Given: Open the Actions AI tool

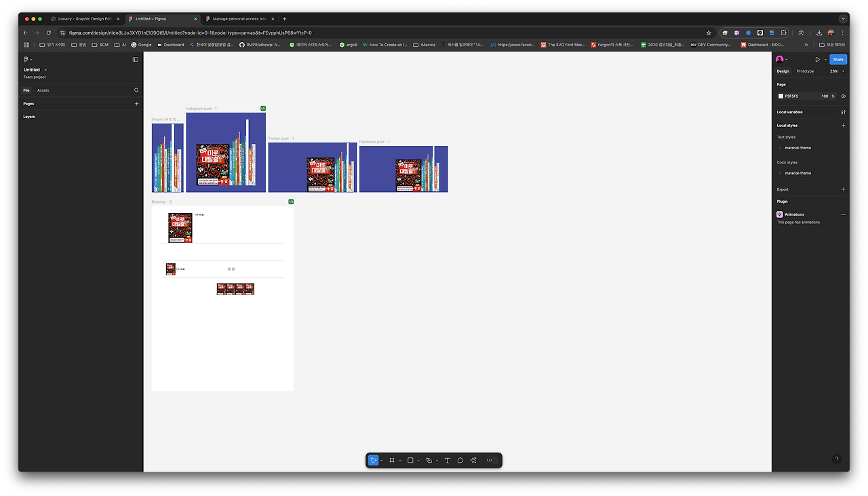Looking at the screenshot, I should point(473,460).
